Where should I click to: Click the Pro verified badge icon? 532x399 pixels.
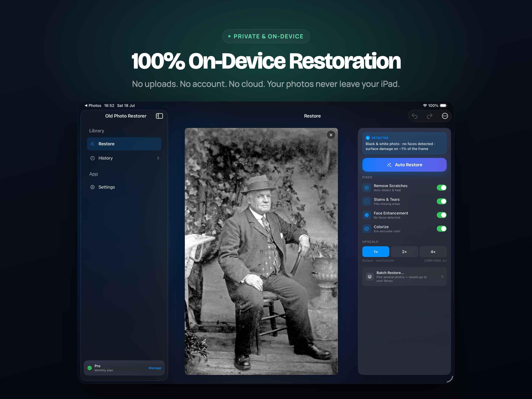[x=90, y=368]
